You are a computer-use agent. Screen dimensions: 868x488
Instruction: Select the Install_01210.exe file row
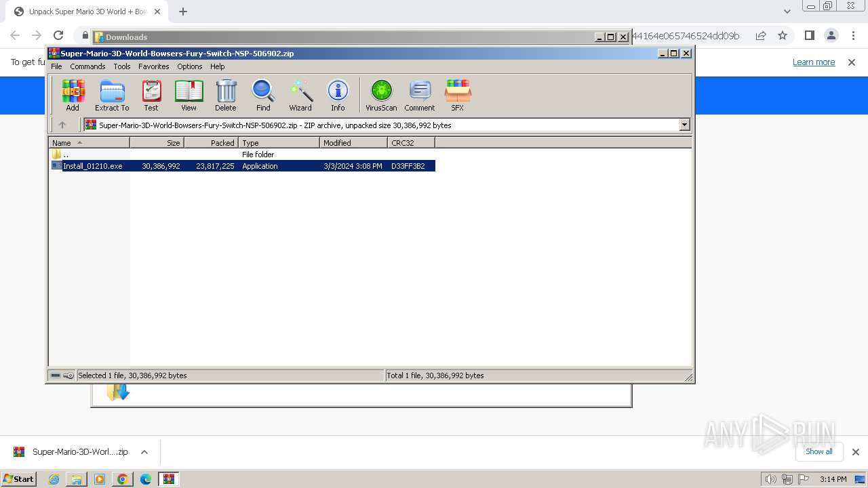click(243, 166)
